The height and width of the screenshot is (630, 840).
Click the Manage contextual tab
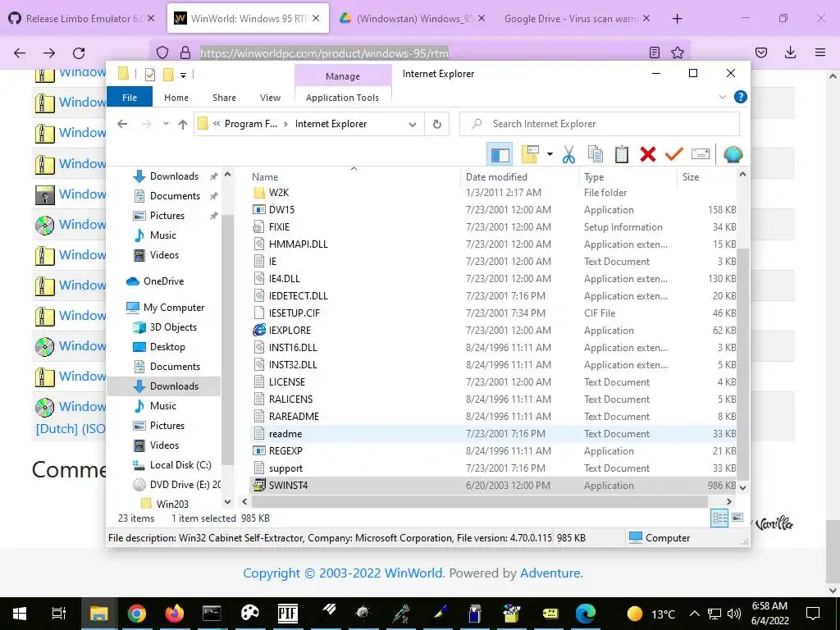pyautogui.click(x=343, y=76)
